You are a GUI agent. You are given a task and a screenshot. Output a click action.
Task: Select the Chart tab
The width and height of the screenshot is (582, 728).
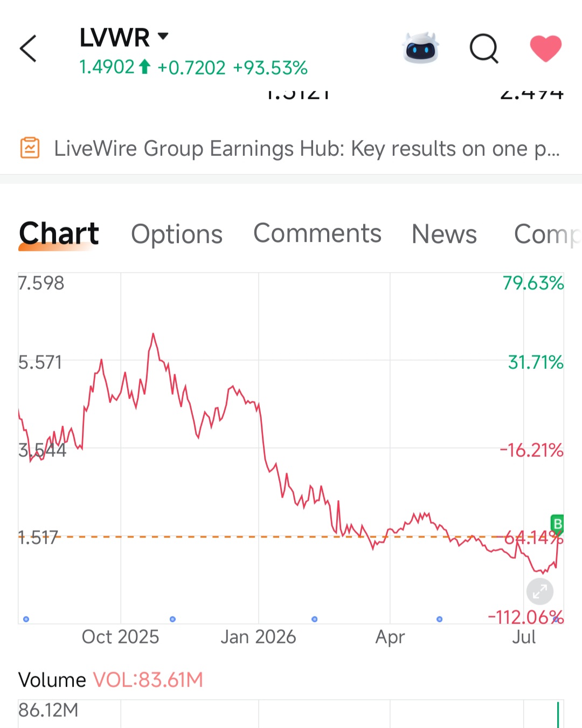(59, 233)
